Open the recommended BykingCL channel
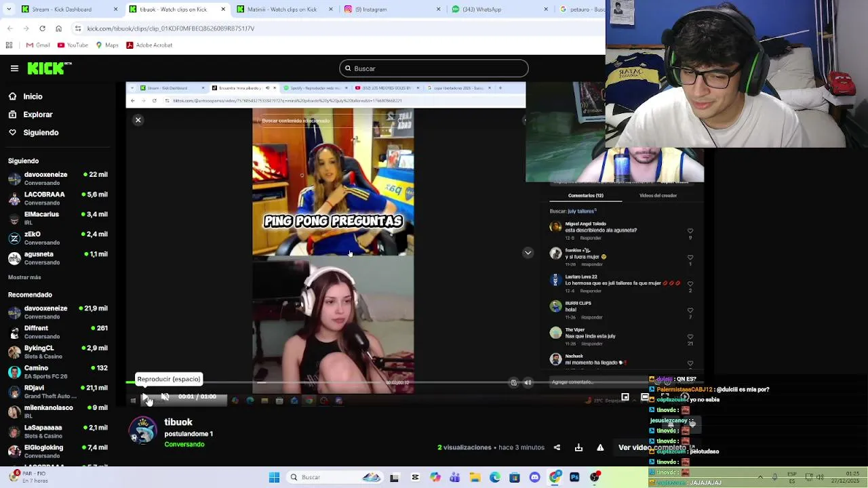The image size is (868, 488). coord(58,352)
